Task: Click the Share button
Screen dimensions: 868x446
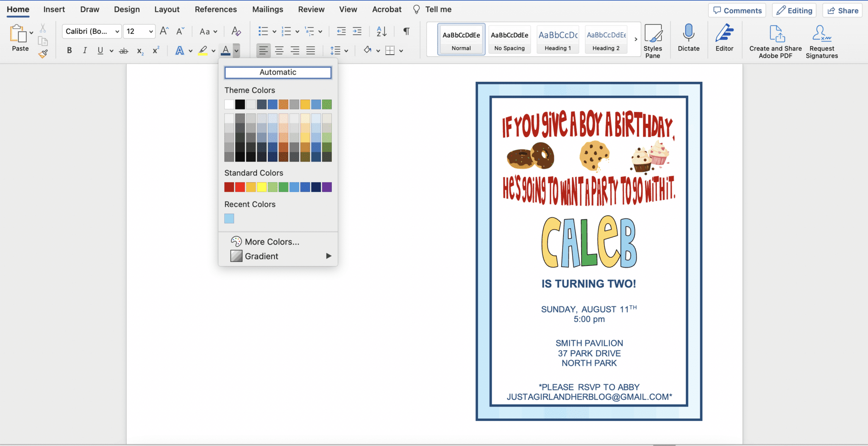Action: tap(843, 11)
